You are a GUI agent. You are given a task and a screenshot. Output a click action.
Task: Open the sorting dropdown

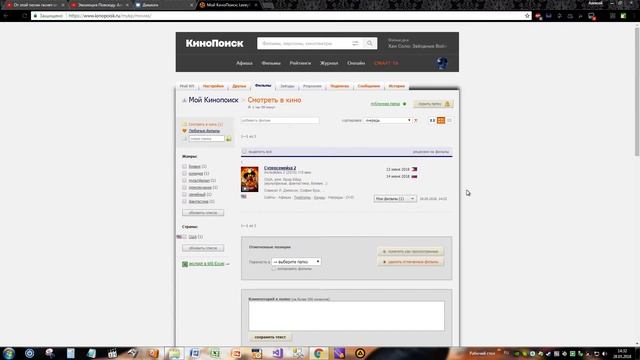click(x=387, y=120)
